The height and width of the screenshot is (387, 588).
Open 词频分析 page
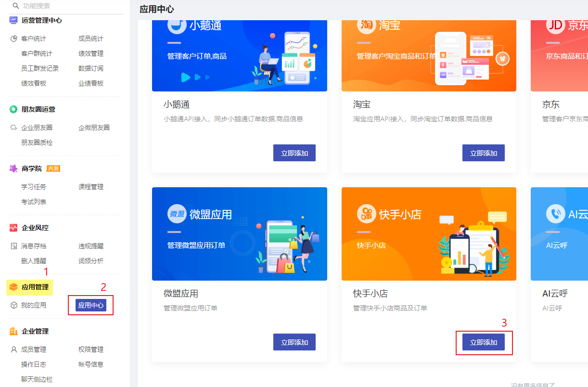91,261
